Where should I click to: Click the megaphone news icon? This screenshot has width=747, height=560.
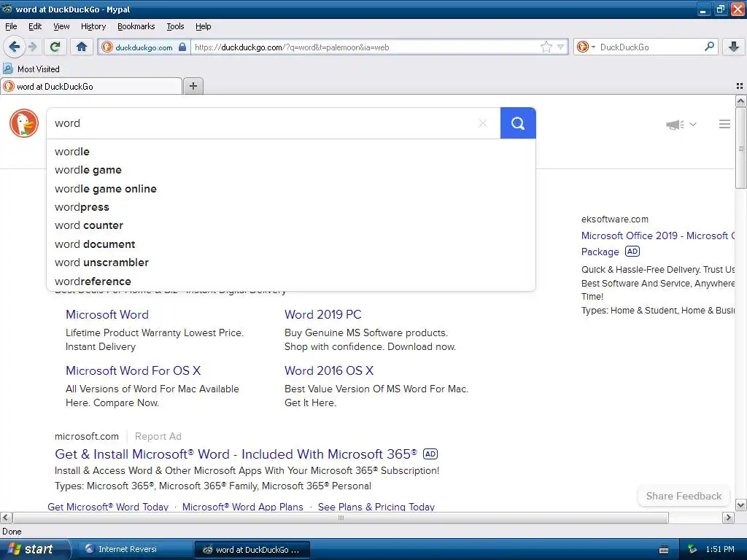tap(675, 125)
